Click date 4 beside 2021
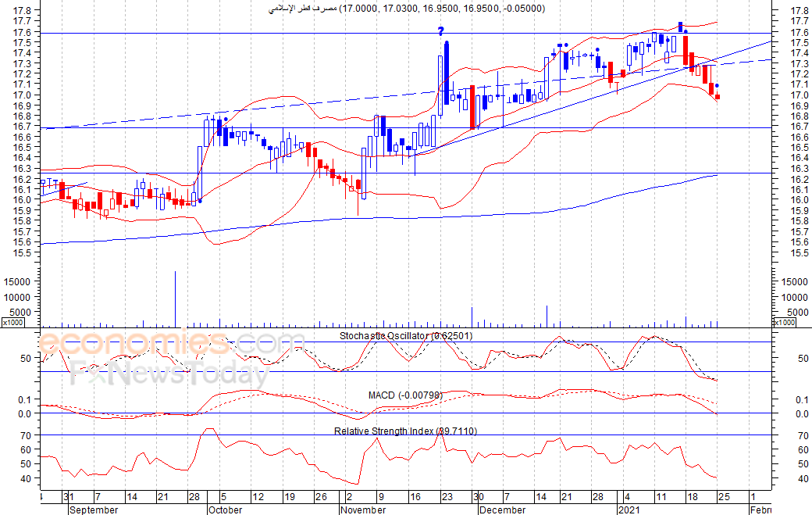Image resolution: width=812 pixels, height=515 pixels. (x=627, y=497)
